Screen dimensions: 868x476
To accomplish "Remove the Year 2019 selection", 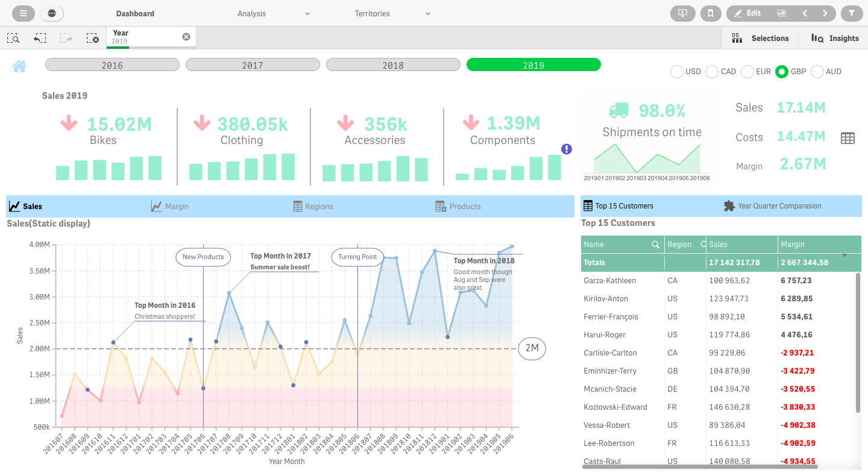I will (186, 37).
